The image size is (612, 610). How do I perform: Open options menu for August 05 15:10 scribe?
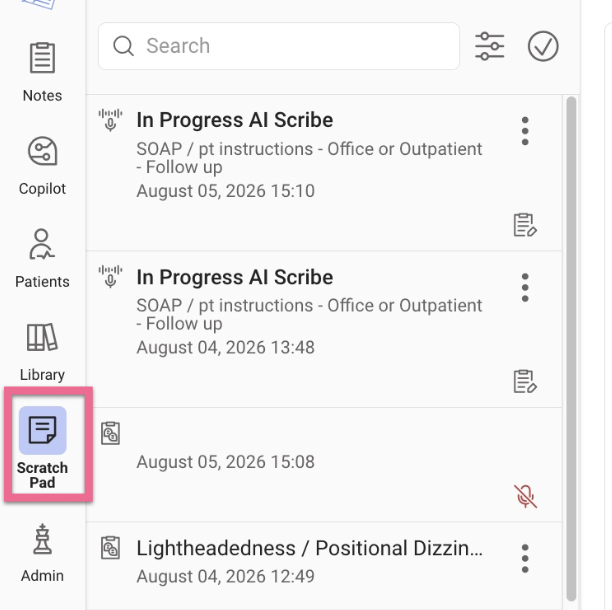(x=525, y=131)
